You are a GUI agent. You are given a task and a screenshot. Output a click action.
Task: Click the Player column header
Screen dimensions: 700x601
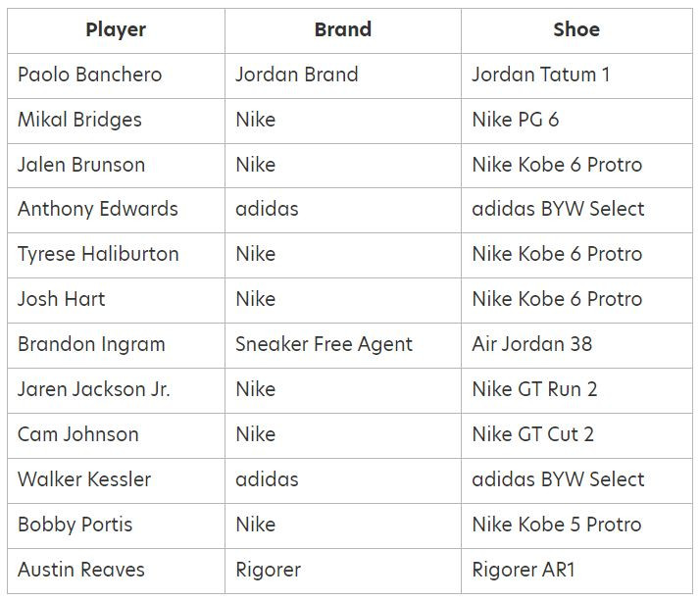click(x=116, y=30)
